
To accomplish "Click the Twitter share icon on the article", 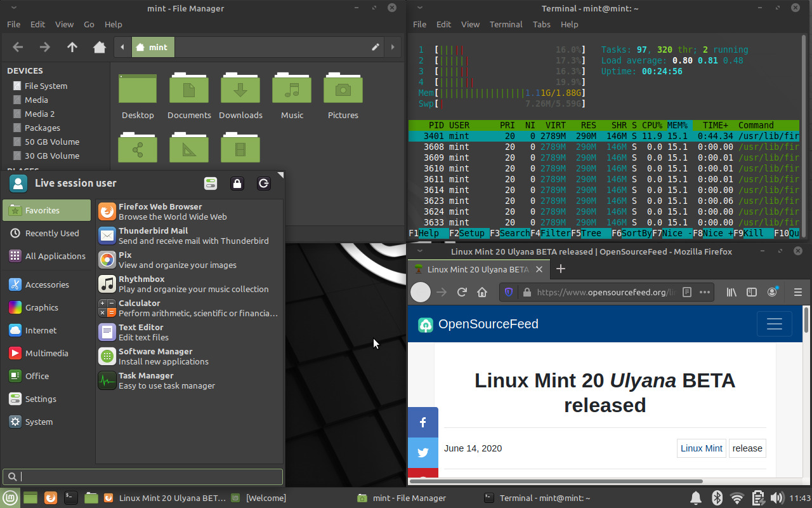I will pyautogui.click(x=422, y=453).
